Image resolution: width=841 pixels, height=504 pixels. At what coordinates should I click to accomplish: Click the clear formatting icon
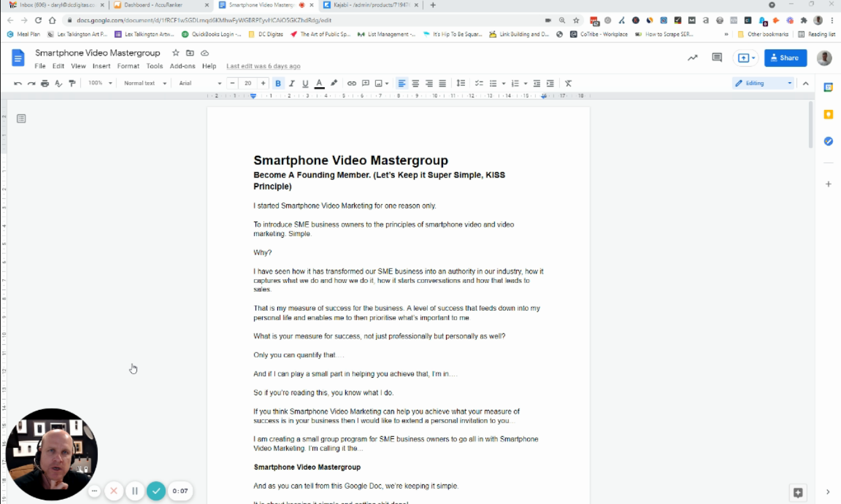[568, 83]
